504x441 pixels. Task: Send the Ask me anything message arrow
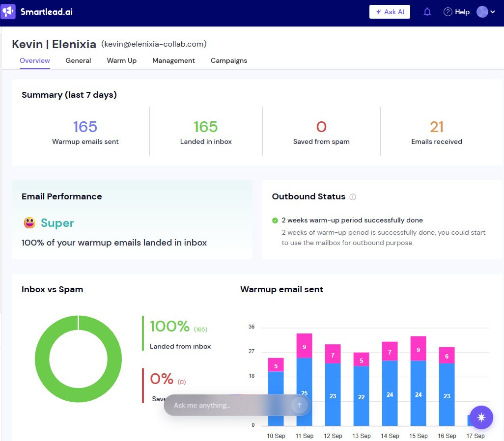tap(299, 405)
